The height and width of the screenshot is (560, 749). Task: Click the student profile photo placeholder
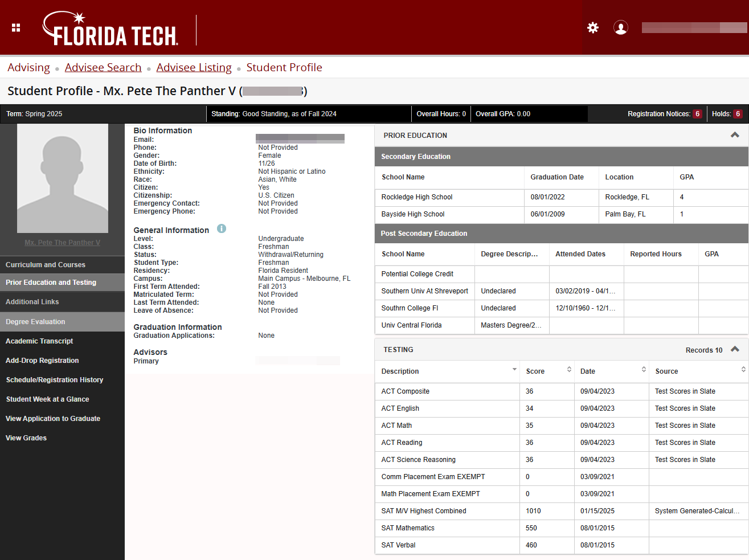[63, 178]
